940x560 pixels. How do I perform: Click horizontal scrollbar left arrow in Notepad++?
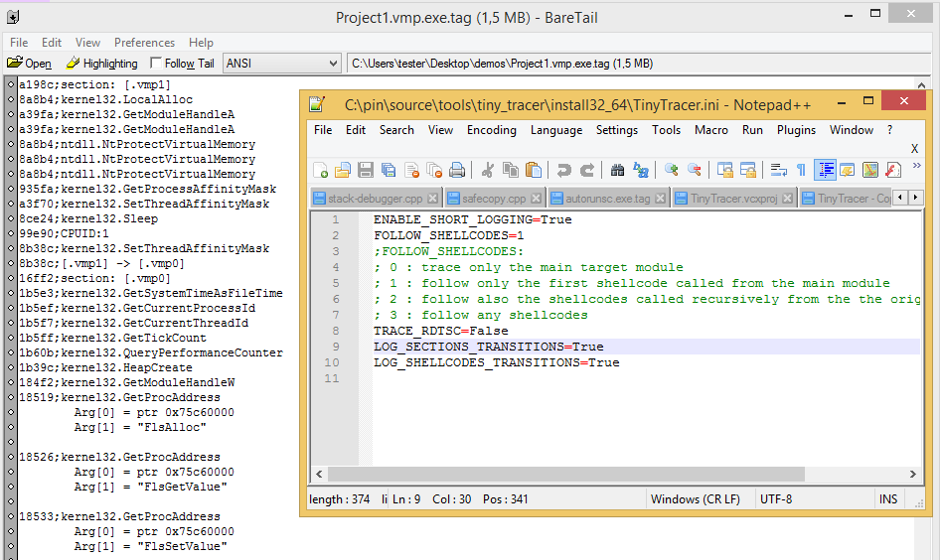[319, 475]
